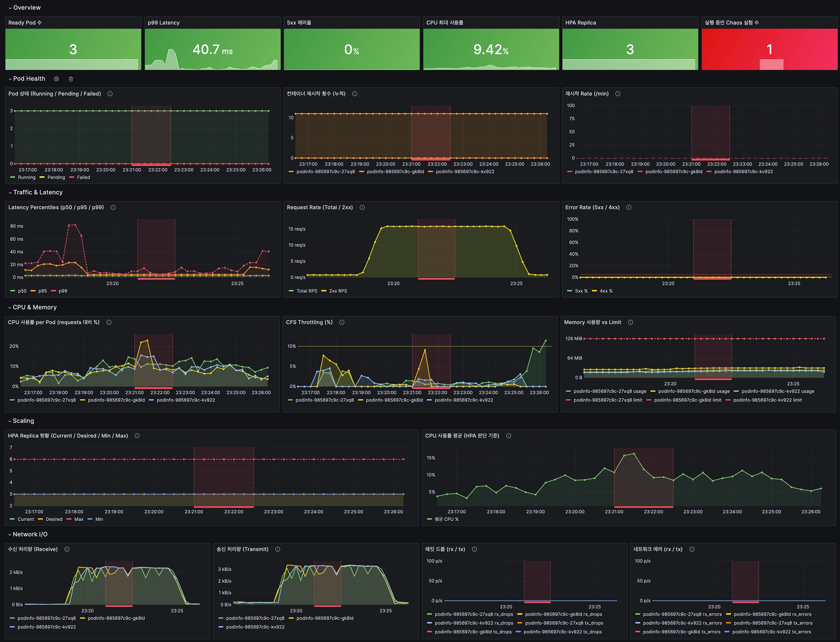The height and width of the screenshot is (642, 840).
Task: Open Ready Pod 수 panel title menu
Action: click(x=25, y=23)
